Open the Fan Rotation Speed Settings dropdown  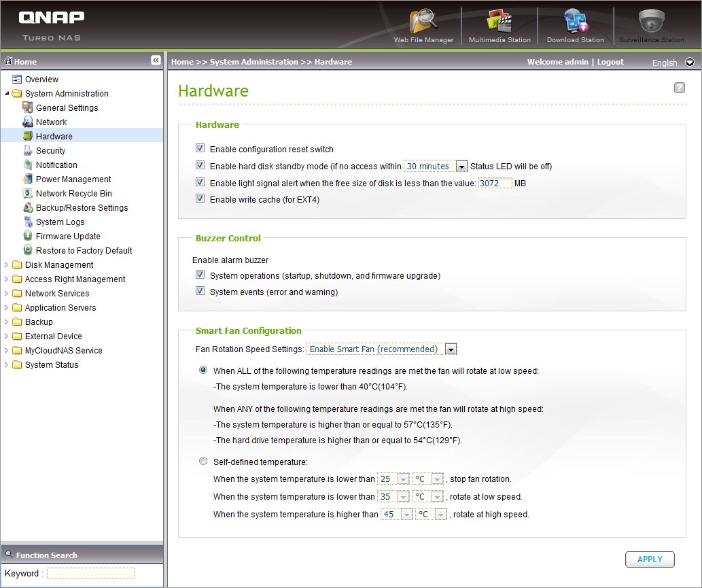pyautogui.click(x=450, y=349)
